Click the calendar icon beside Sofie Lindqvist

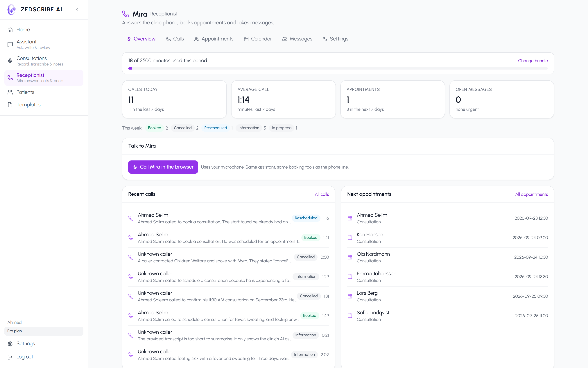(x=350, y=316)
